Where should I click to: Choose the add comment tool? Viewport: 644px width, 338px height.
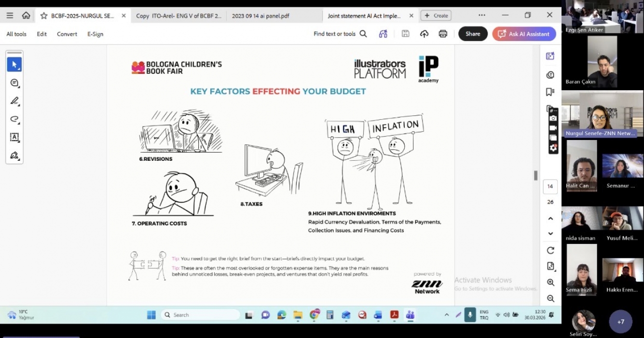point(14,83)
